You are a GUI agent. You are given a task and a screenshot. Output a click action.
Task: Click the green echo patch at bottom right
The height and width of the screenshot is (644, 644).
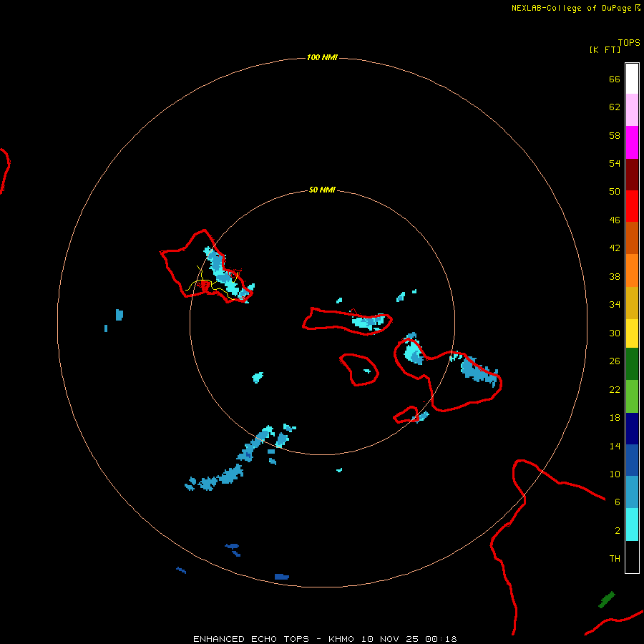point(607,600)
